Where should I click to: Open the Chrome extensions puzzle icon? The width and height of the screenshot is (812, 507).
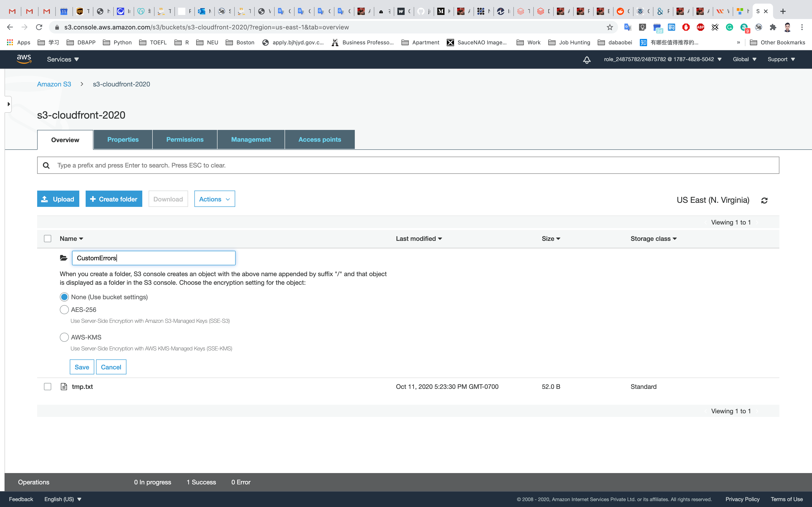tap(773, 27)
